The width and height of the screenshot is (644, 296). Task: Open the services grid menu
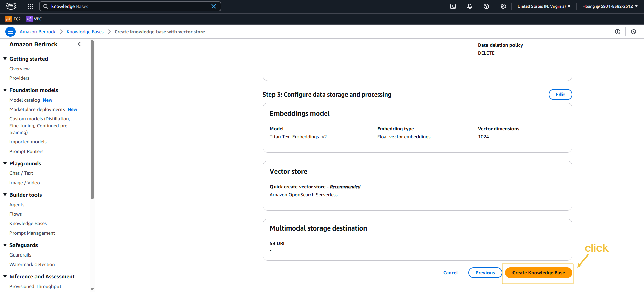click(x=30, y=6)
